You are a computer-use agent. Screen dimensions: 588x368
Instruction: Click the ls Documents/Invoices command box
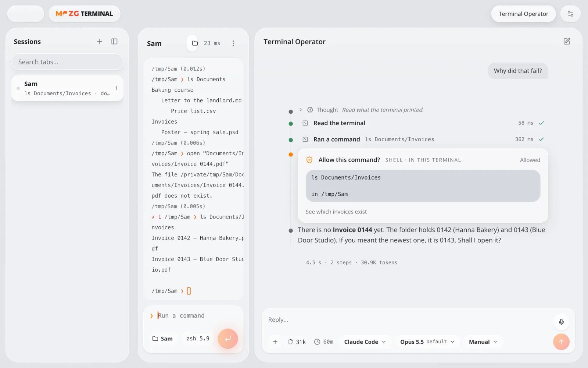click(x=423, y=186)
